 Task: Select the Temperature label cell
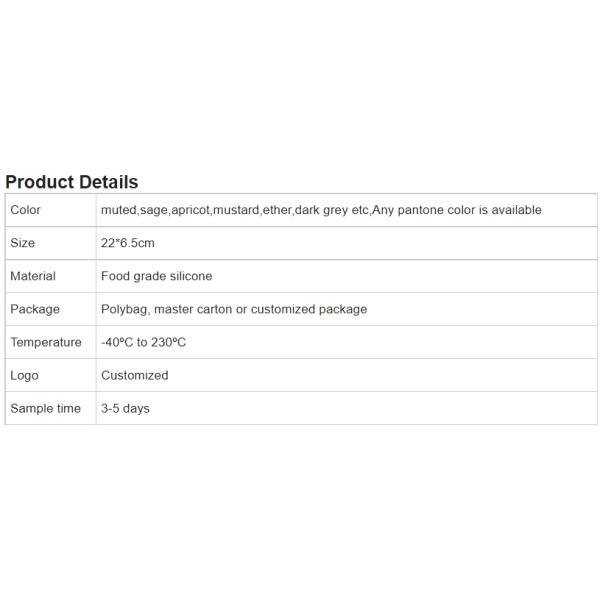pos(46,342)
